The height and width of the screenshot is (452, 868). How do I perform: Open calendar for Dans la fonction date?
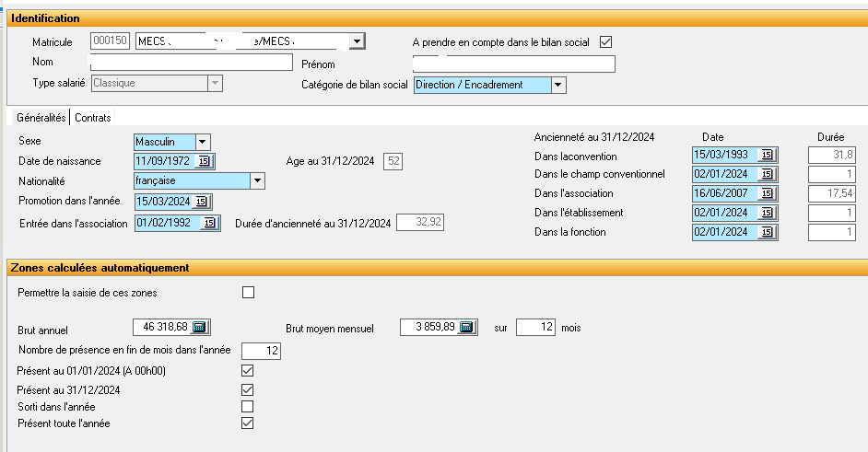point(767,233)
